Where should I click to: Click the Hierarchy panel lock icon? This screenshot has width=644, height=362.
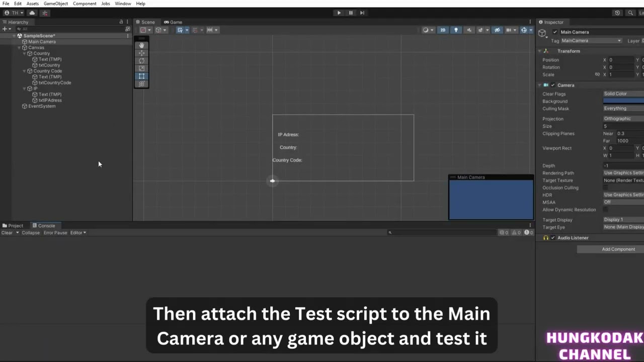click(121, 22)
